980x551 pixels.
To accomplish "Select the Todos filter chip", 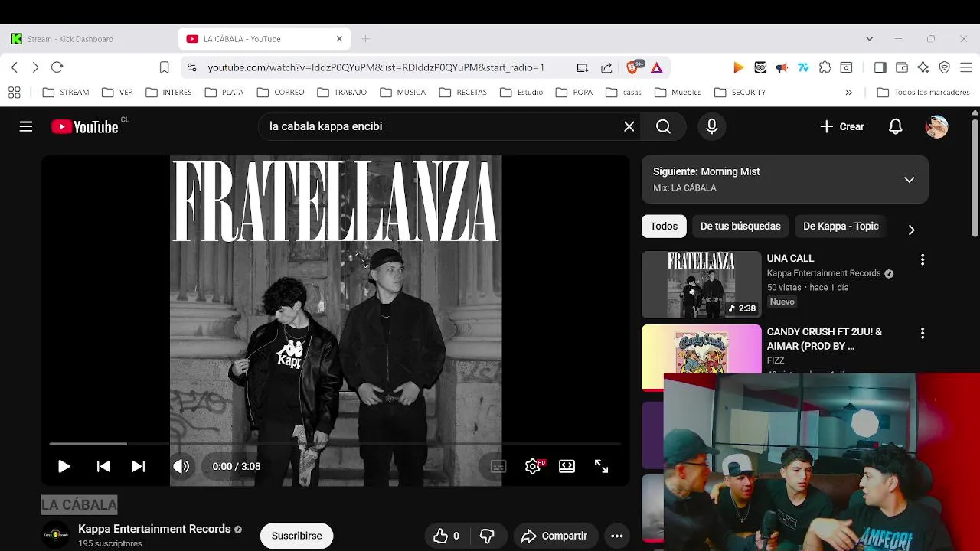I will [x=664, y=226].
